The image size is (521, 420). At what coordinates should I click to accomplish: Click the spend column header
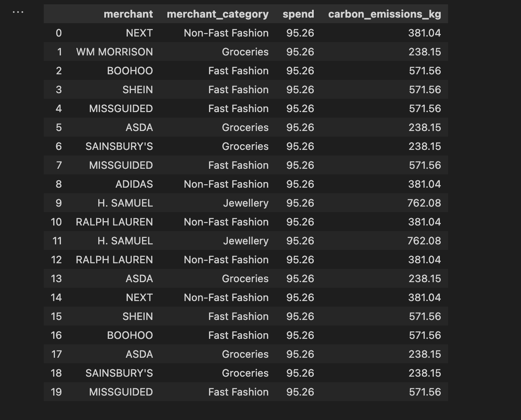[298, 14]
